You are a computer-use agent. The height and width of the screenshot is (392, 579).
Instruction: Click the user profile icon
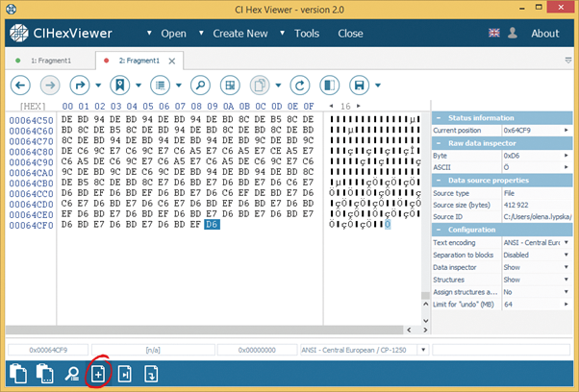point(513,33)
